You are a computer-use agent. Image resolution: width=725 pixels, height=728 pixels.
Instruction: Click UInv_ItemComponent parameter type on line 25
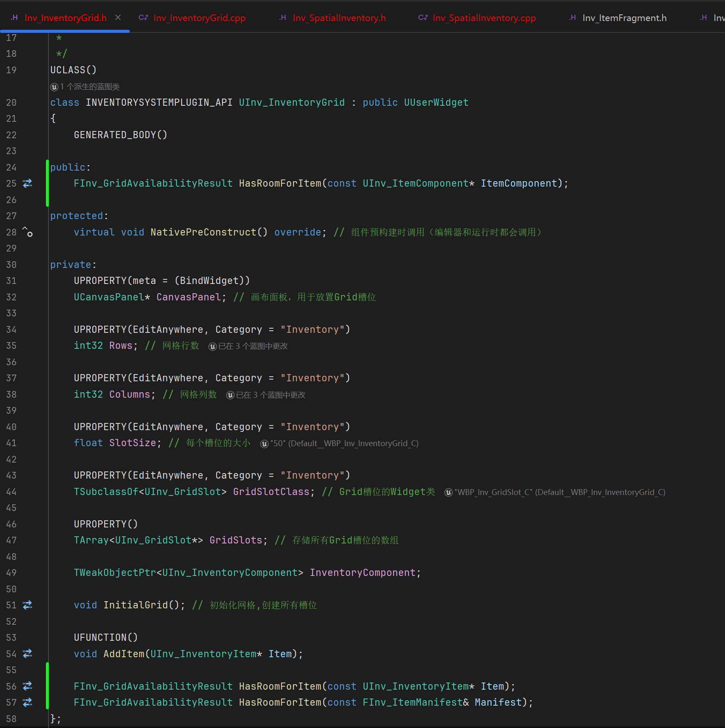[x=415, y=183]
